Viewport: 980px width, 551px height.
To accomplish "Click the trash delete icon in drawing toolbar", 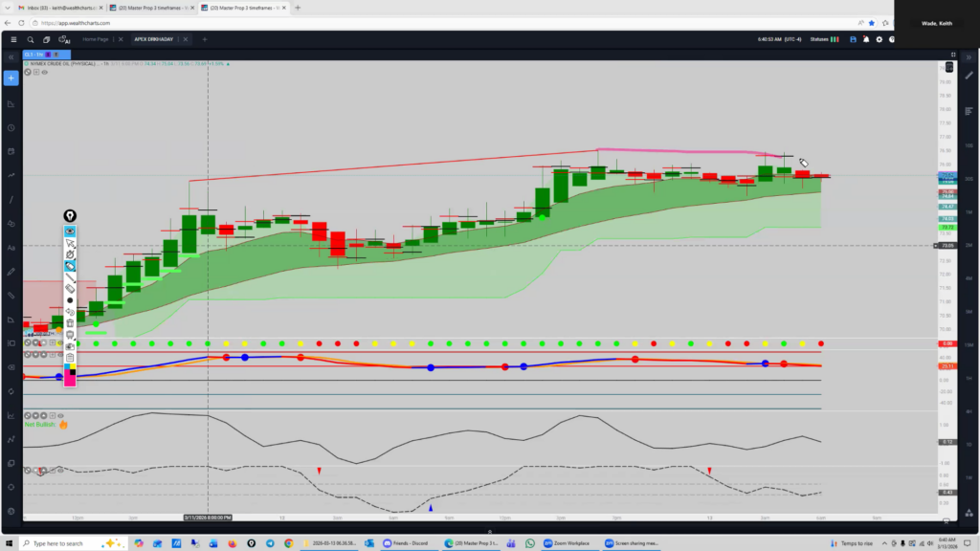I will pos(70,323).
